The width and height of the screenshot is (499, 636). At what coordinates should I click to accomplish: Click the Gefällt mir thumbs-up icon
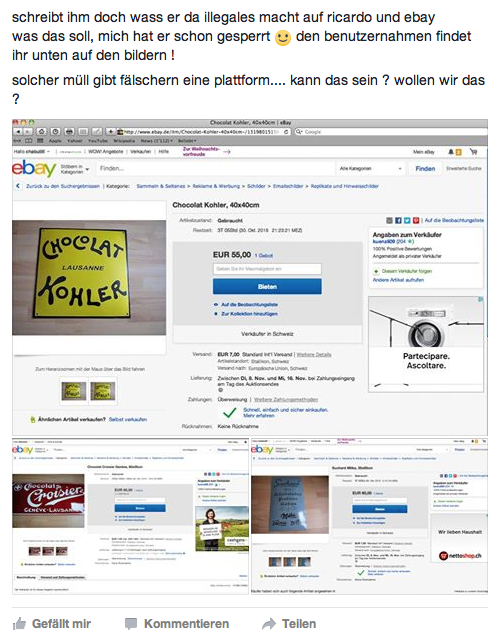click(x=19, y=623)
